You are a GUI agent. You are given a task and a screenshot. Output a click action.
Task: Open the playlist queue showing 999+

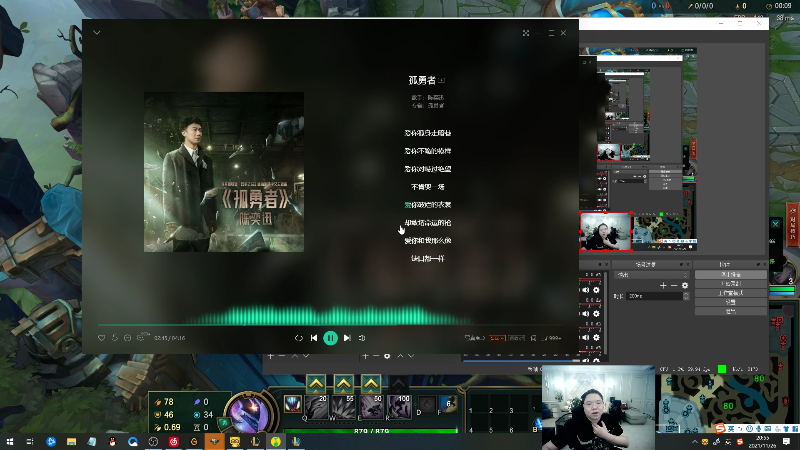click(552, 338)
